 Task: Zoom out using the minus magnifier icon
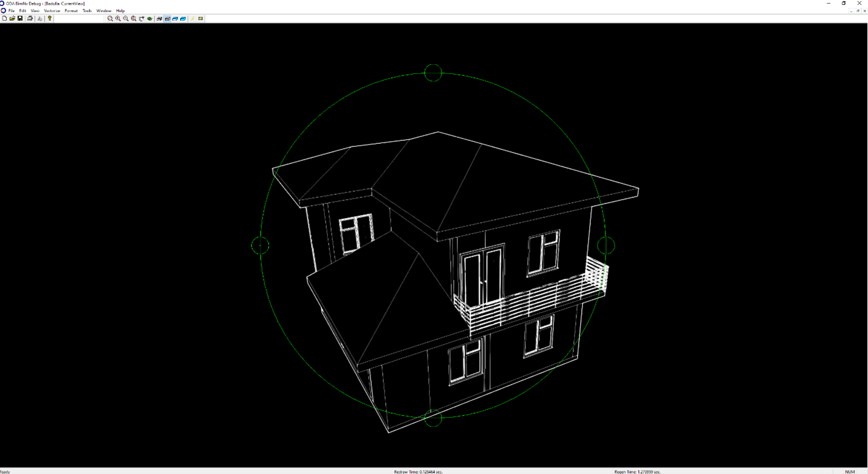pos(126,19)
